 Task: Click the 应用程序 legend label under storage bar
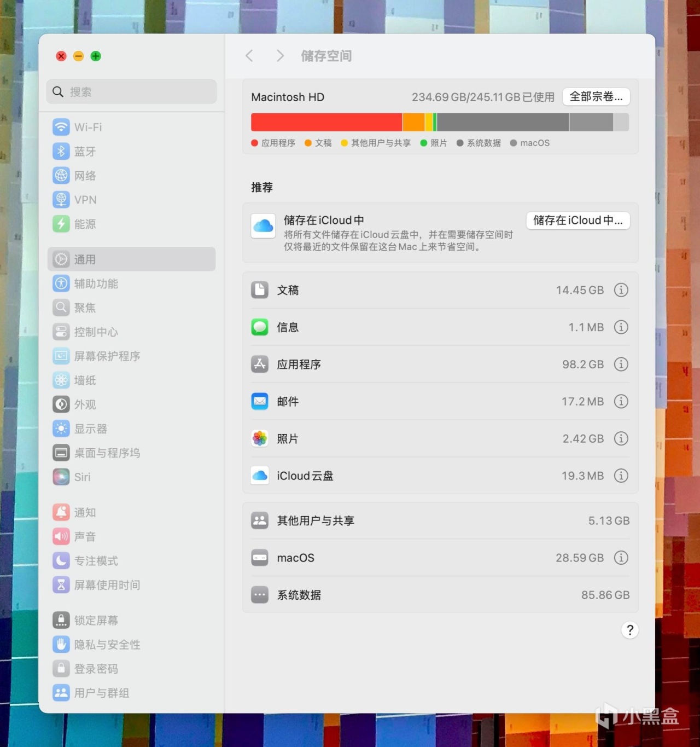[278, 143]
